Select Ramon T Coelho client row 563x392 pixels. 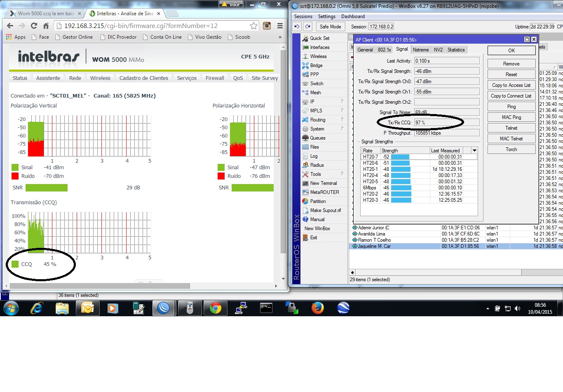456,240
